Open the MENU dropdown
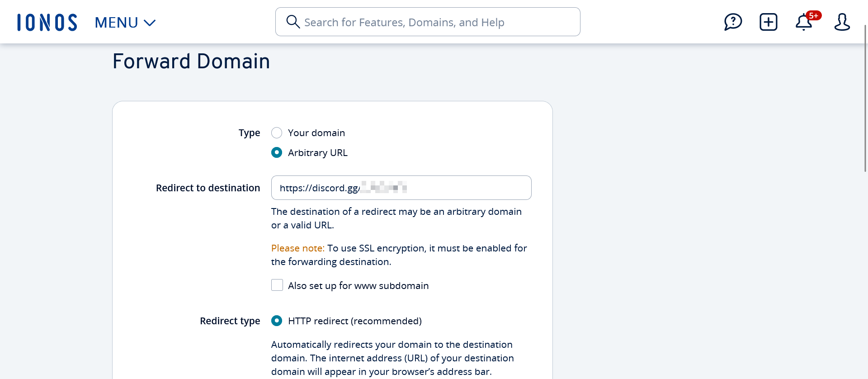The image size is (868, 379). (x=125, y=22)
